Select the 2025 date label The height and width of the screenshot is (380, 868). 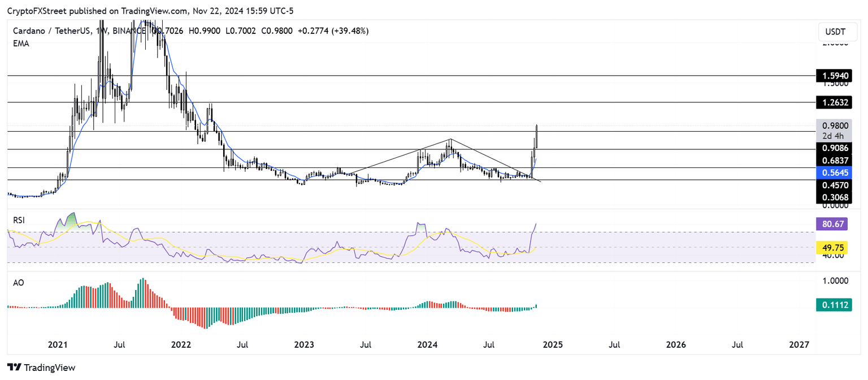pyautogui.click(x=553, y=344)
